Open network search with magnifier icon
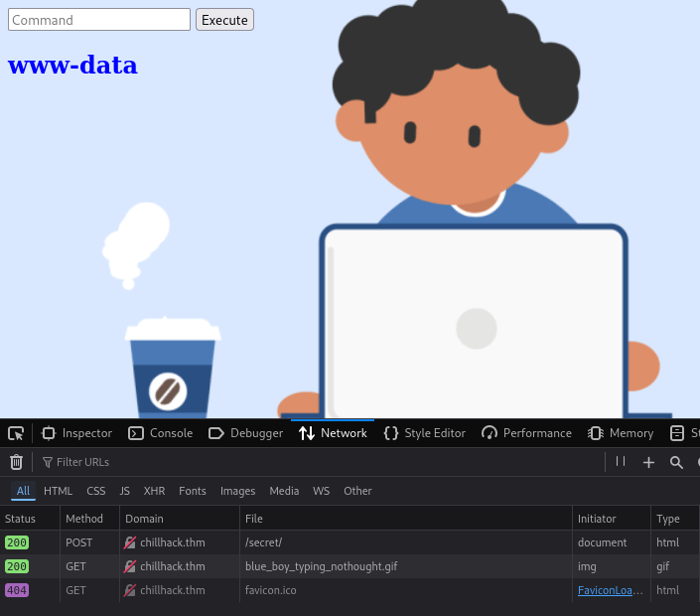This screenshot has width=700, height=616. point(676,462)
